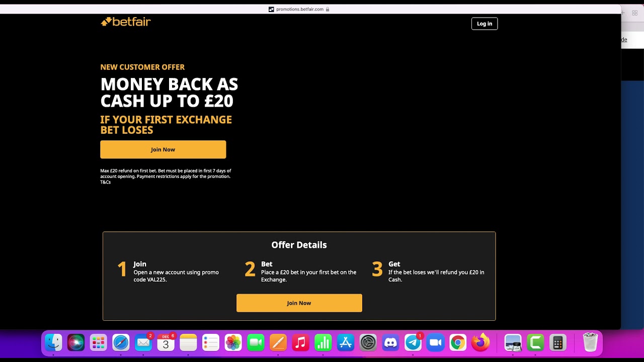Open Reminders from the dock
644x362 pixels.
(210, 343)
